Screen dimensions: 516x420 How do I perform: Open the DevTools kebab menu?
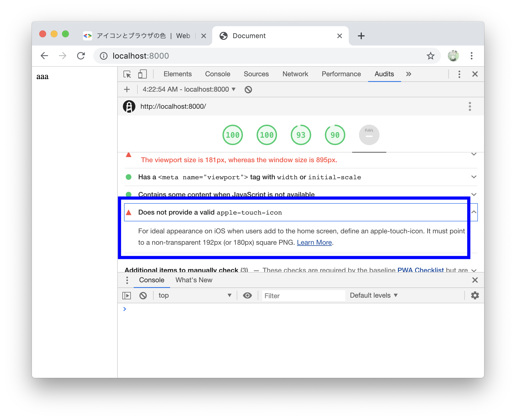(459, 74)
